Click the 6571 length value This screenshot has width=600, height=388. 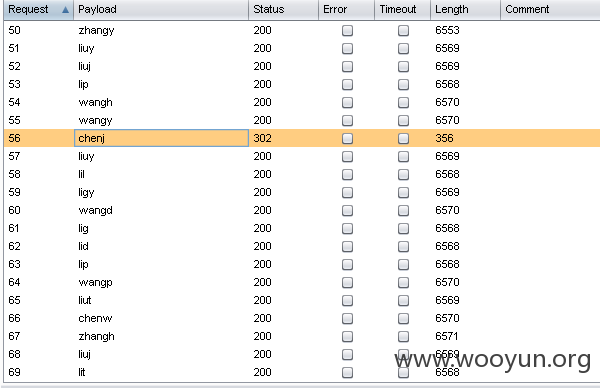(x=447, y=336)
